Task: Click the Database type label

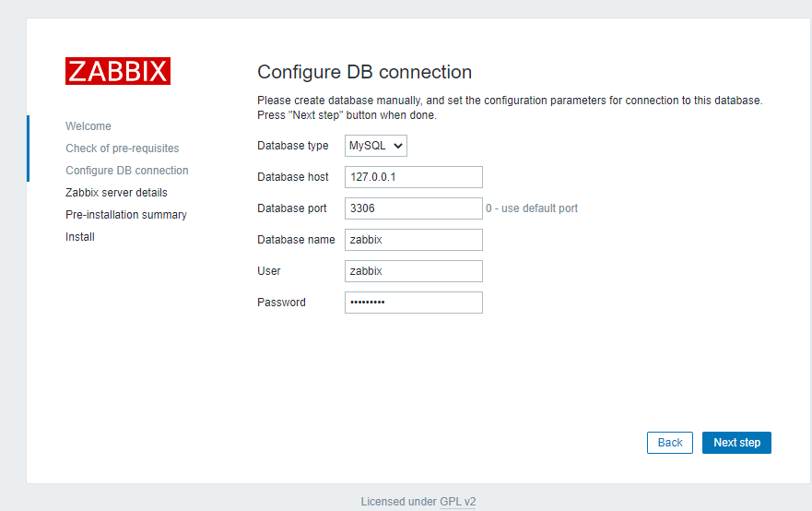Action: click(x=292, y=146)
